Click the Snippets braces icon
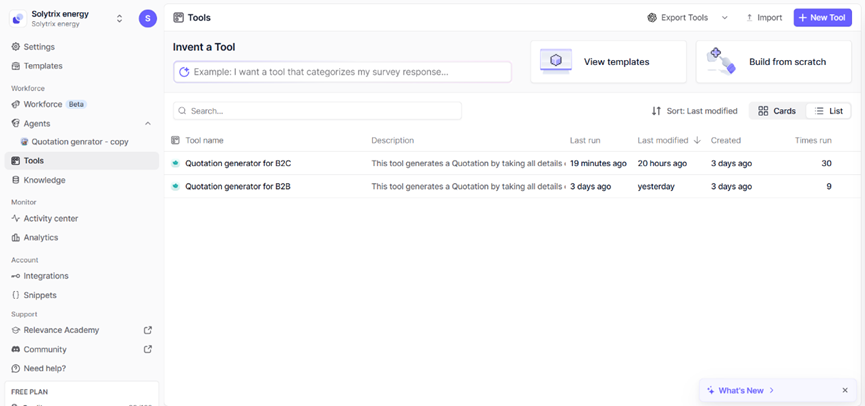Image resolution: width=865 pixels, height=406 pixels. click(x=16, y=295)
